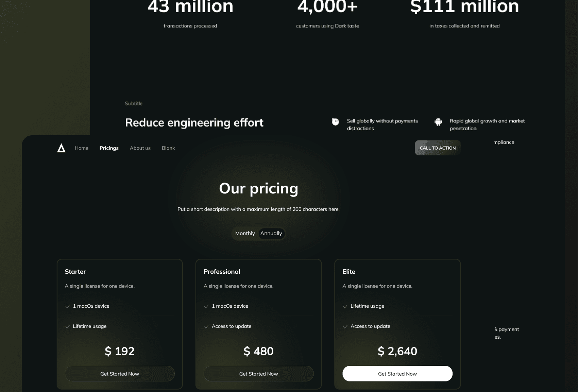Open the About us nav item
This screenshot has height=392, width=578.
click(140, 148)
